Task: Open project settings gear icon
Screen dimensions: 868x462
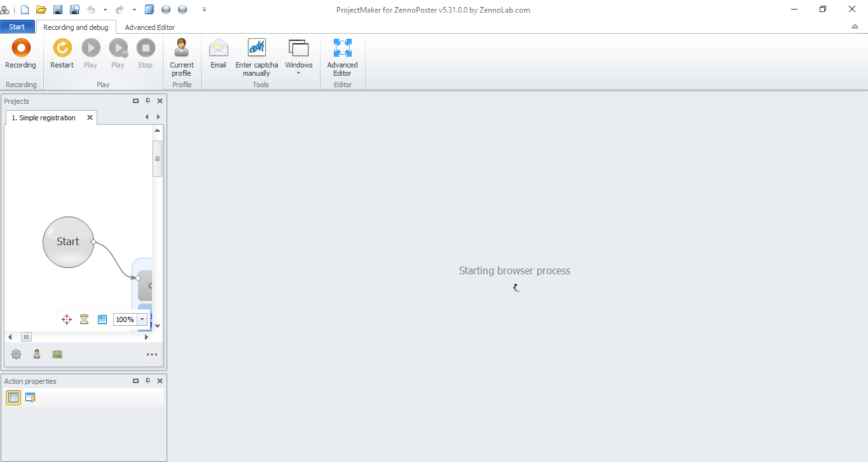Action: [x=17, y=354]
